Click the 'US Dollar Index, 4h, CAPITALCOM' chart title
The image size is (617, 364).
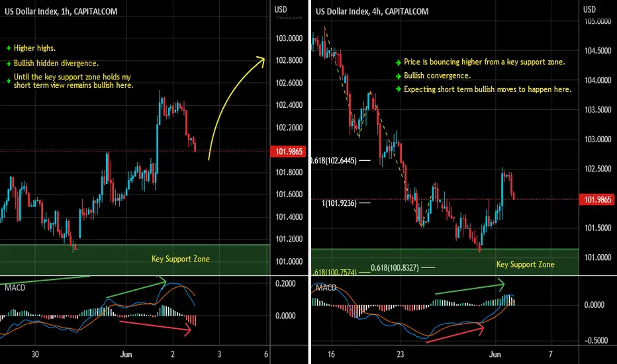pos(372,11)
